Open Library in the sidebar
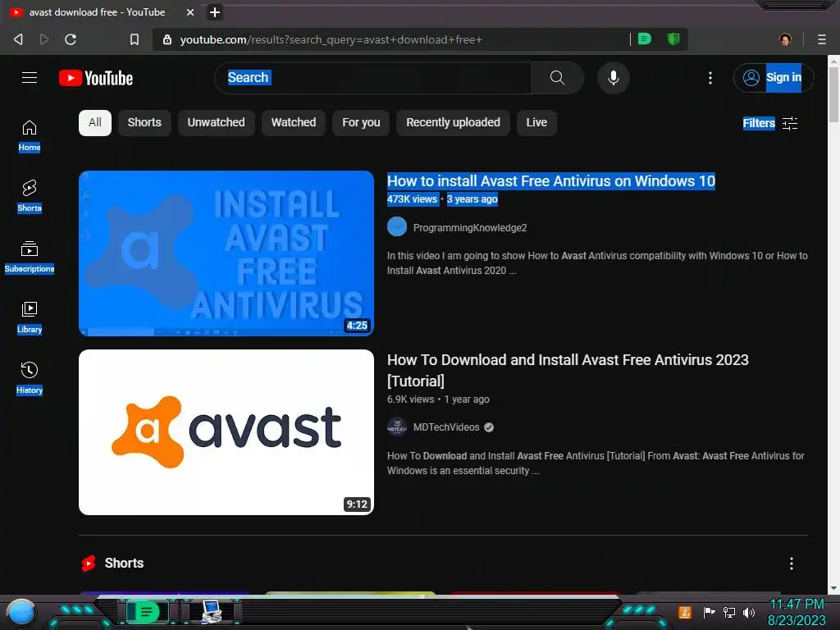 (x=30, y=318)
